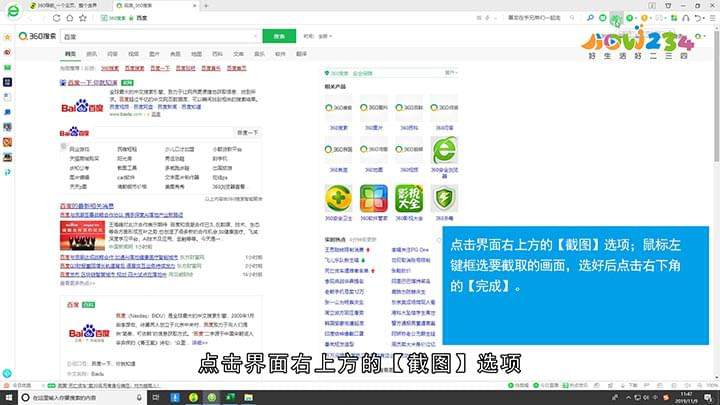Select the 视频 search category tab
This screenshot has width=720, height=405.
click(133, 54)
